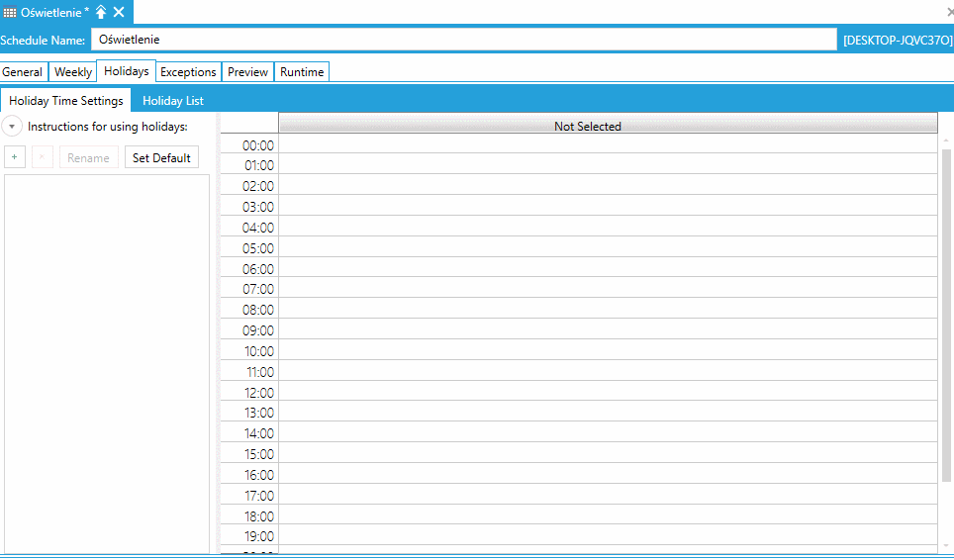
Task: Open the Exceptions tab
Action: point(188,72)
